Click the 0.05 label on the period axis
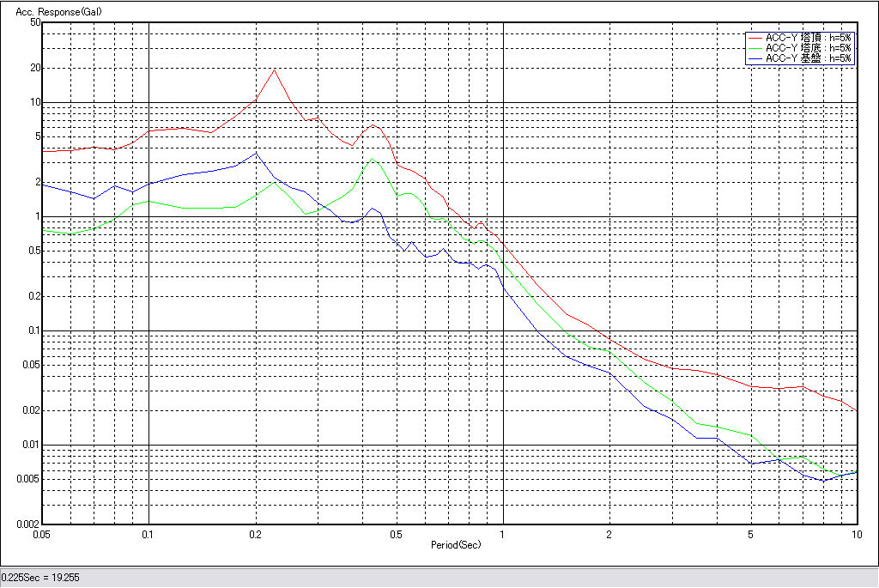Viewport: 879px width, 588px height. coord(41,535)
